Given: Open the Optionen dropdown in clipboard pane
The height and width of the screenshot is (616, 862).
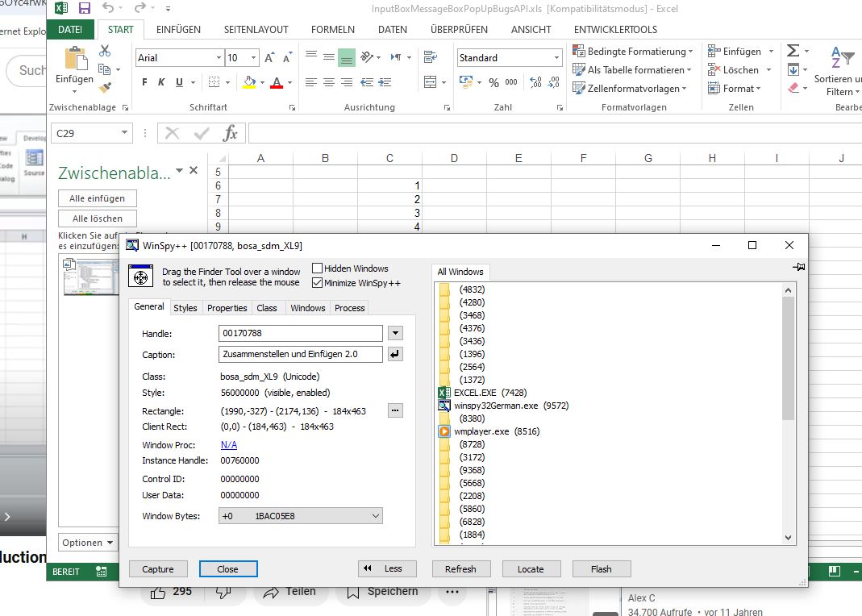Looking at the screenshot, I should 88,543.
